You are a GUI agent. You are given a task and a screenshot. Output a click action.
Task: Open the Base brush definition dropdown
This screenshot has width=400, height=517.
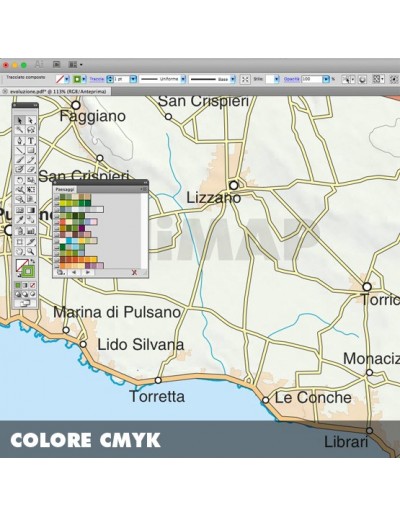tap(233, 79)
